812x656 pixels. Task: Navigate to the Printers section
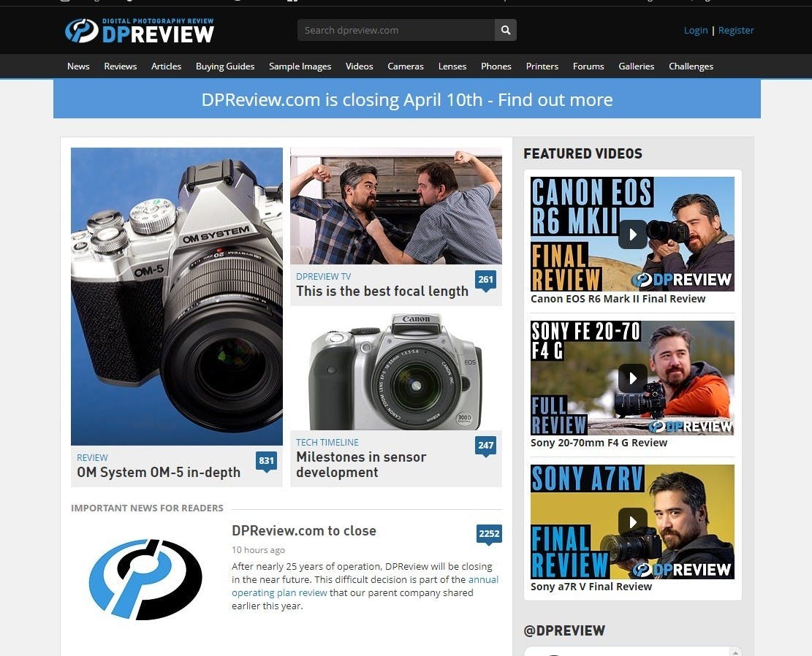(542, 66)
